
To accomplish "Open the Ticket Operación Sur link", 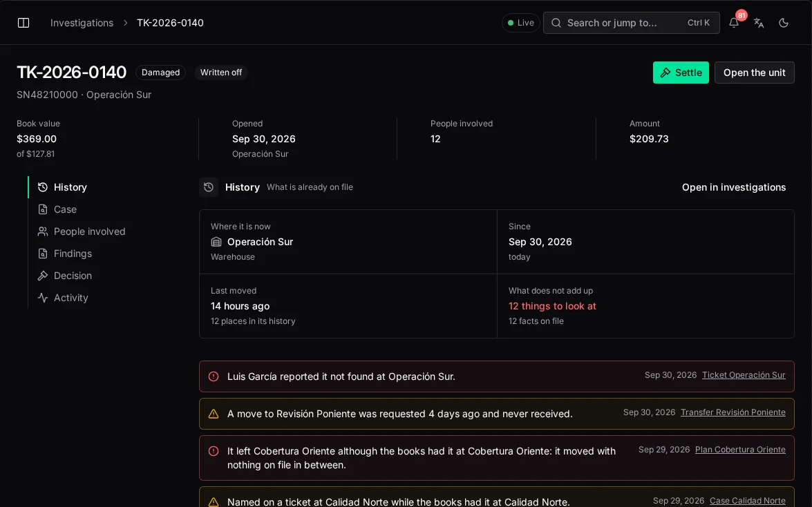I will click(x=744, y=375).
